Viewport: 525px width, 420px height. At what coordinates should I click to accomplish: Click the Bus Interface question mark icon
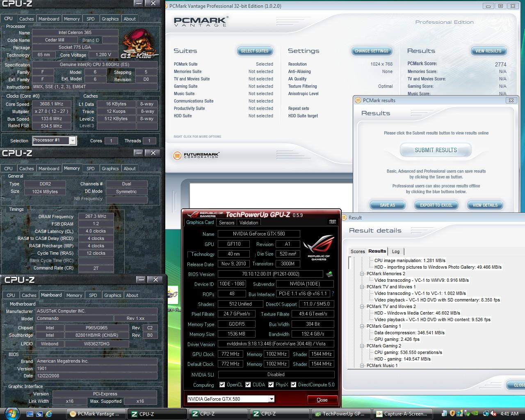click(333, 294)
